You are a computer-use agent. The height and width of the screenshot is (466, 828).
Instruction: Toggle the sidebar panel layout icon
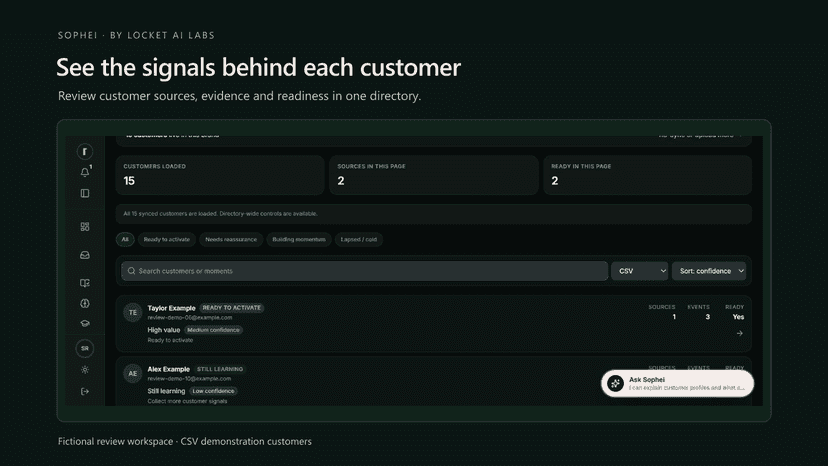coord(84,193)
